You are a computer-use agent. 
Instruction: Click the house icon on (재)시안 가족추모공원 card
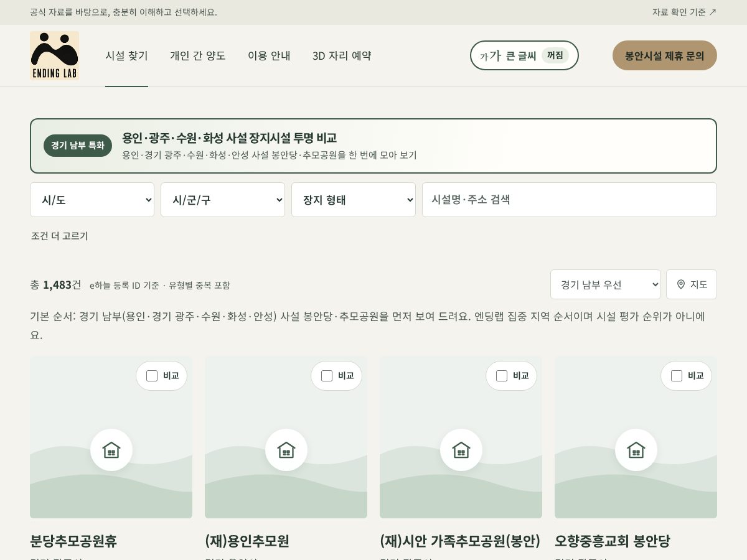(x=461, y=450)
